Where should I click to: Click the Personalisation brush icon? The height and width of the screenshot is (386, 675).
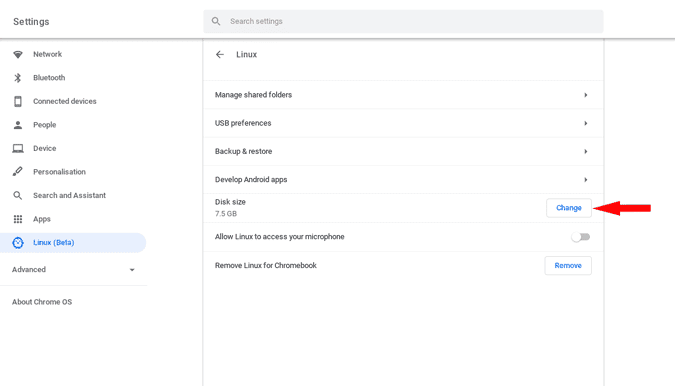[18, 172]
